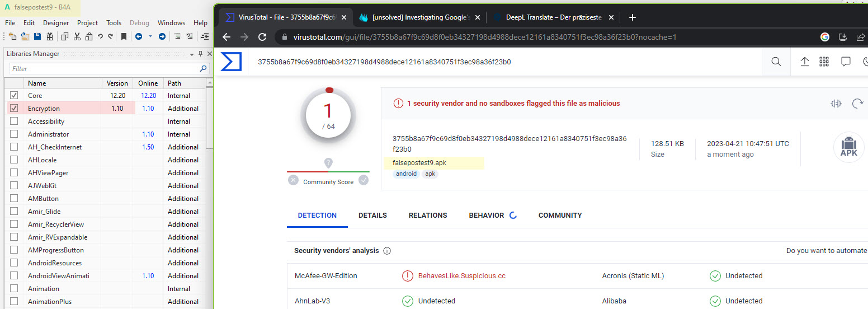Toggle bookmark using the toolbar bookmark icon
The width and height of the screenshot is (868, 309).
pos(124,37)
